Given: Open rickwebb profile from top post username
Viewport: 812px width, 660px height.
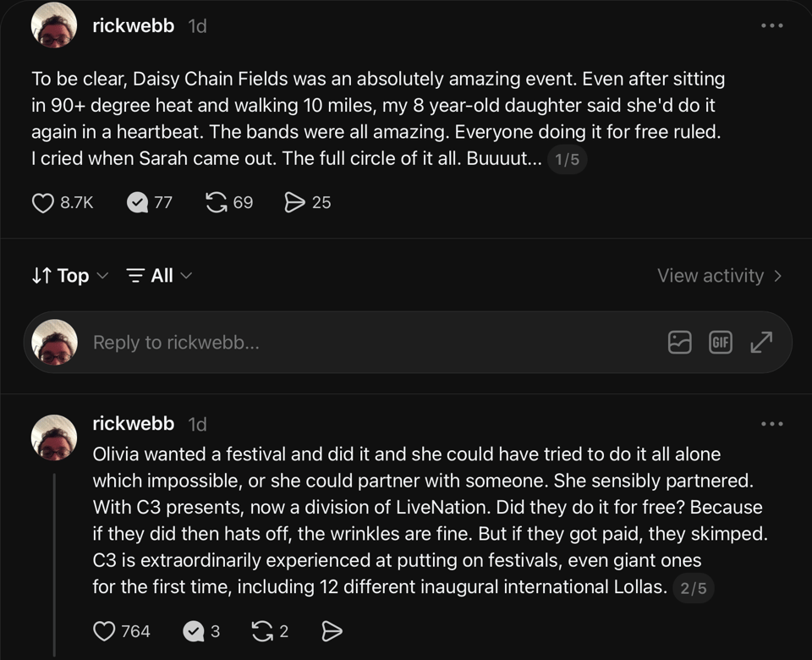Looking at the screenshot, I should pyautogui.click(x=133, y=25).
